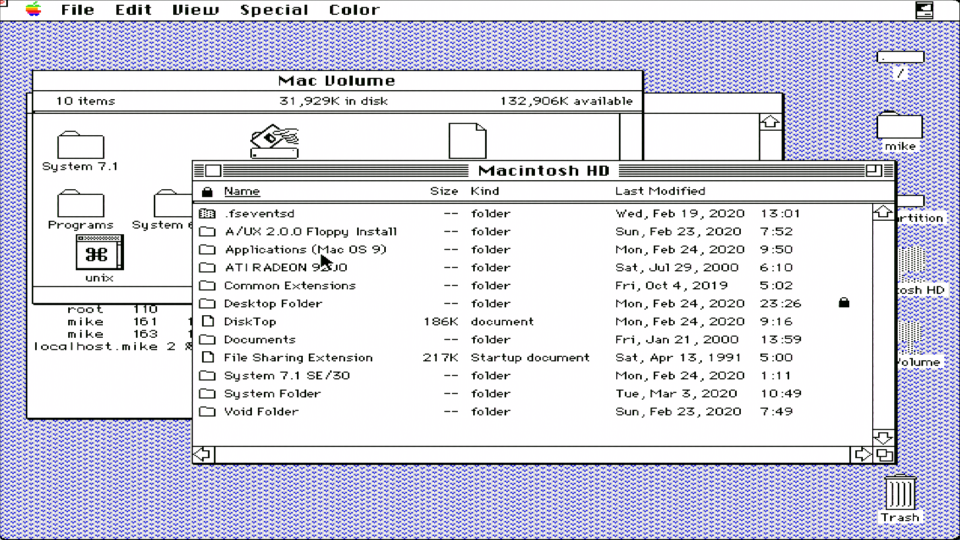Image resolution: width=960 pixels, height=540 pixels.
Task: Click the '217K' size value
Action: tap(441, 358)
